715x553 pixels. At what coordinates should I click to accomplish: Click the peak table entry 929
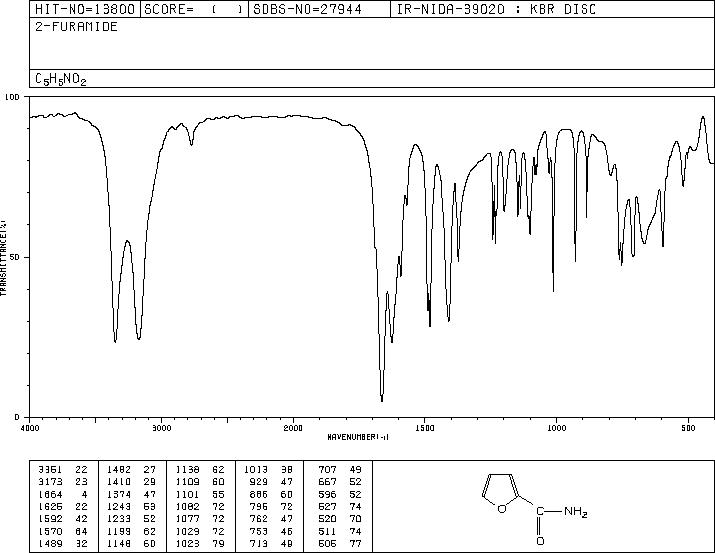pyautogui.click(x=259, y=482)
